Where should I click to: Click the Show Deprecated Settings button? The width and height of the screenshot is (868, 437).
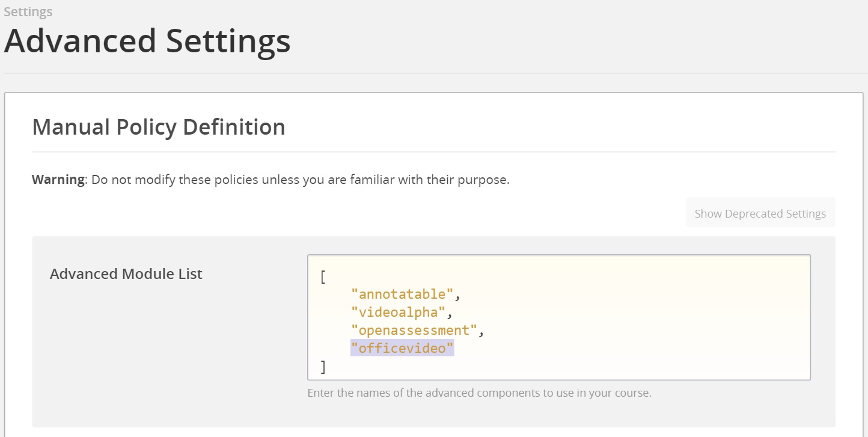pyautogui.click(x=760, y=213)
